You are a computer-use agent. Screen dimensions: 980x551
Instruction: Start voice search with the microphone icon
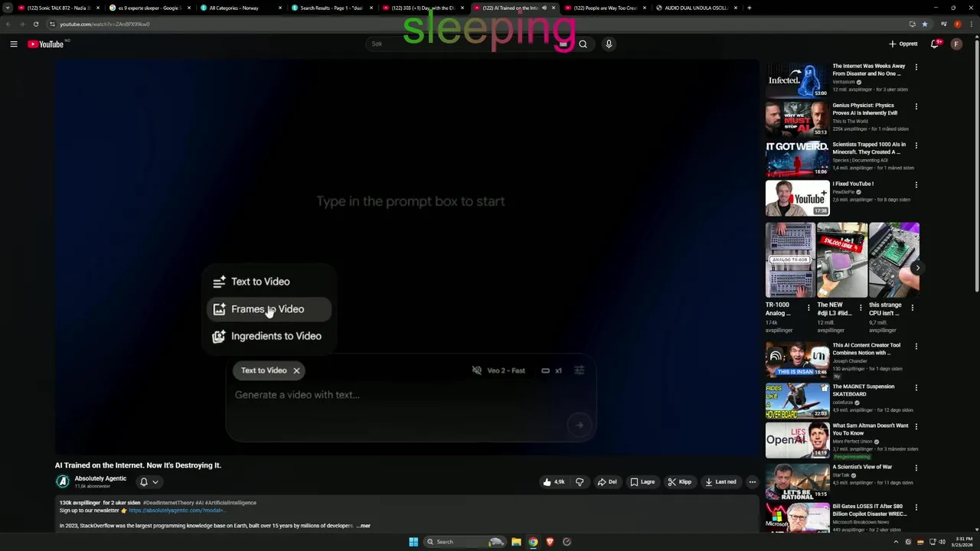609,44
